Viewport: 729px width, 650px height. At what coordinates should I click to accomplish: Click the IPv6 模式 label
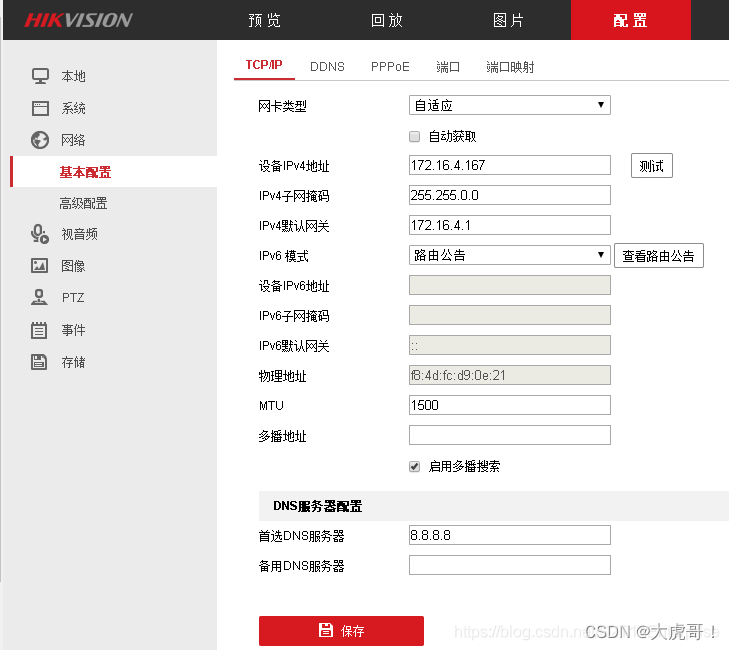pos(284,256)
